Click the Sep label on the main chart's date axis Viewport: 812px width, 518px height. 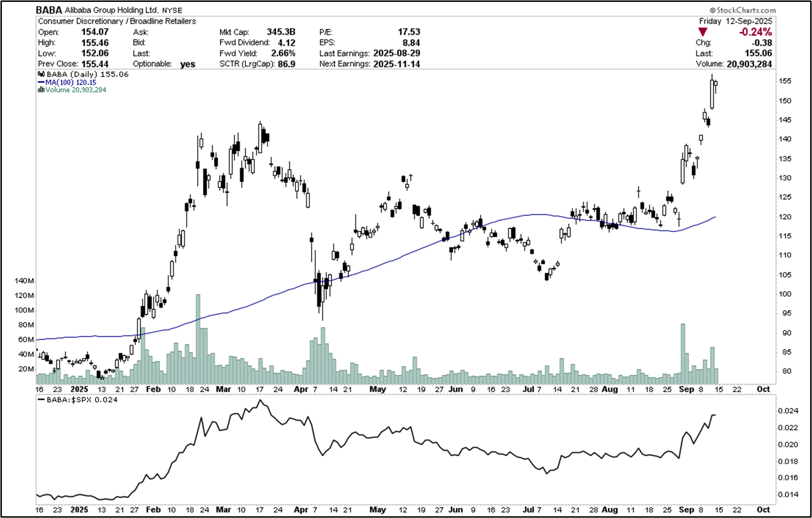[x=686, y=389]
